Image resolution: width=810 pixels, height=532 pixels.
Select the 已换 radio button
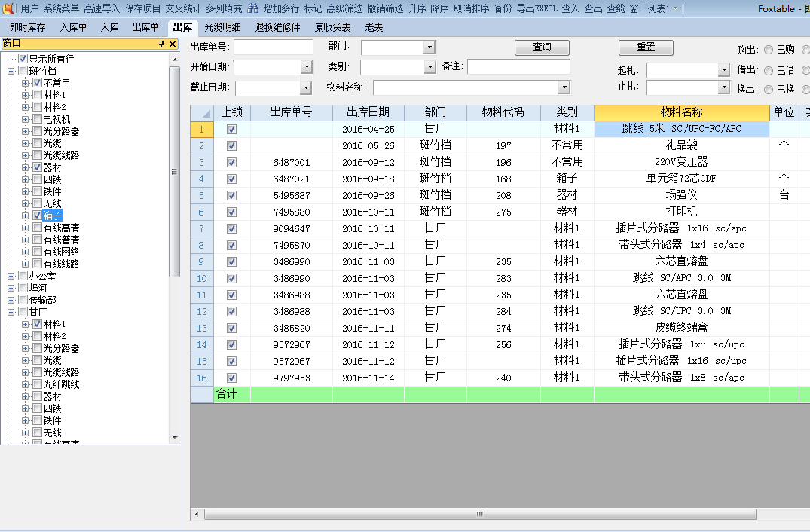coord(768,90)
